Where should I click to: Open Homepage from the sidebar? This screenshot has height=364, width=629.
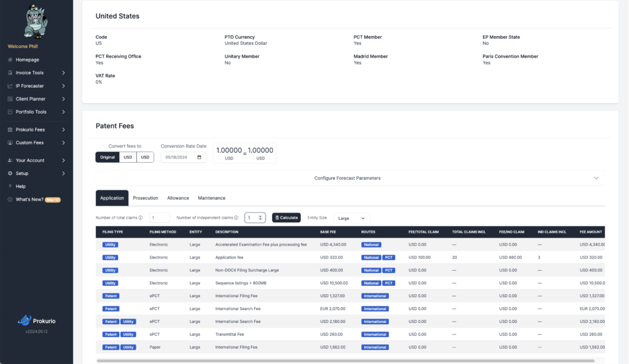[27, 60]
